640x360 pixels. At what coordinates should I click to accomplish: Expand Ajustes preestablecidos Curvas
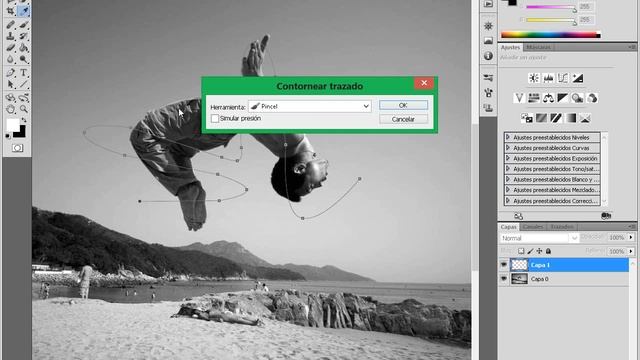(508, 148)
